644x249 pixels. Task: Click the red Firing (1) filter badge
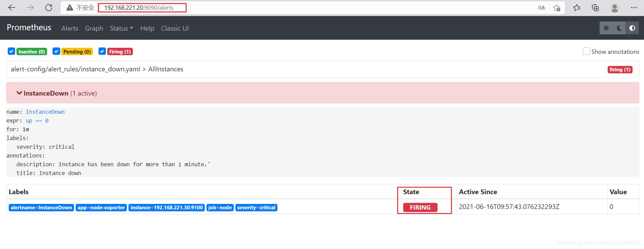pos(120,51)
